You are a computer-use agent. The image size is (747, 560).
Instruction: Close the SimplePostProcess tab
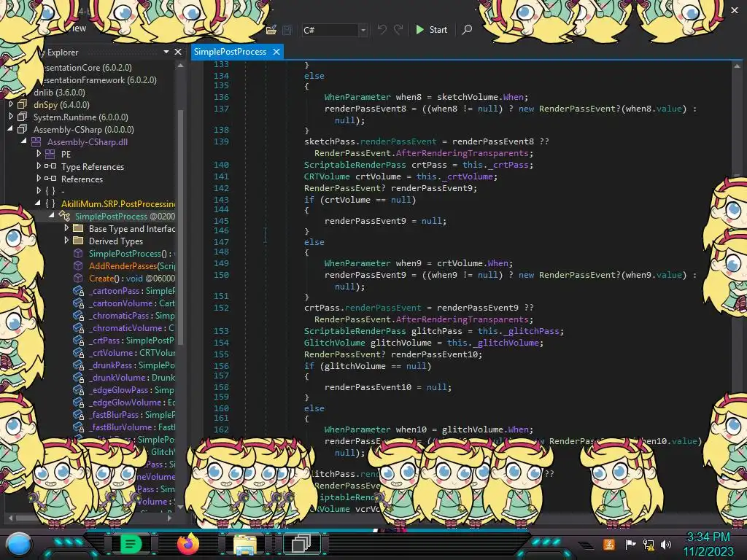pyautogui.click(x=276, y=52)
